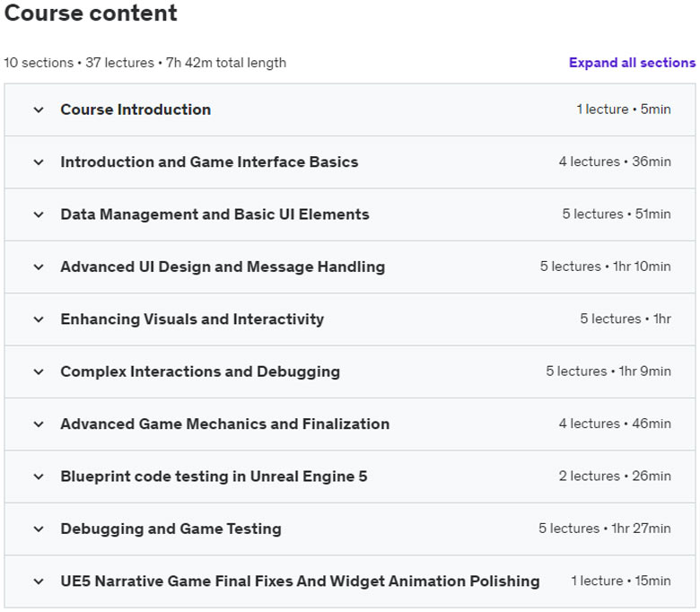Click the '2 lectures • 26min' text
Image resolution: width=700 pixels, height=612 pixels.
click(615, 476)
